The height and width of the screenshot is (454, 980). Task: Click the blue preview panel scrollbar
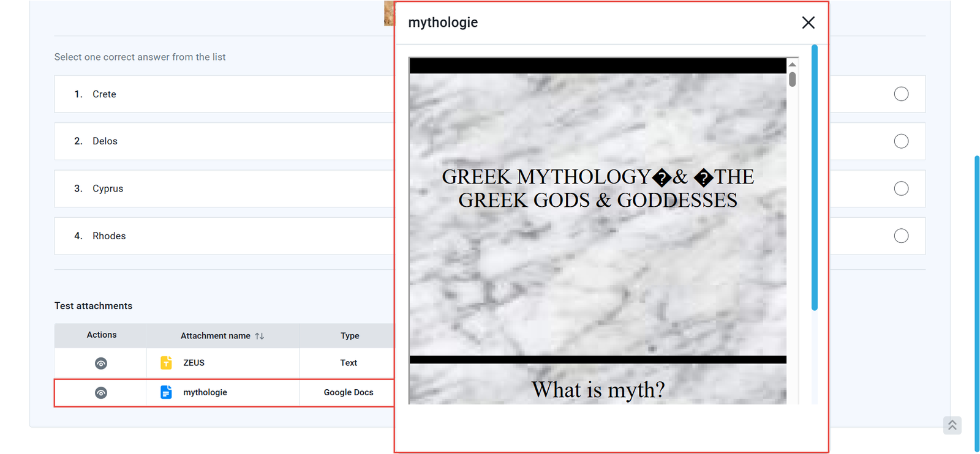pyautogui.click(x=814, y=177)
